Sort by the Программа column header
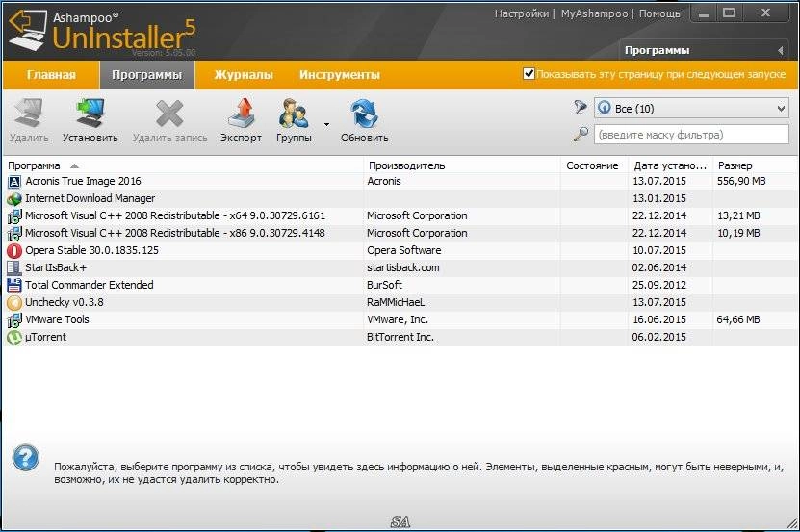 coord(184,165)
